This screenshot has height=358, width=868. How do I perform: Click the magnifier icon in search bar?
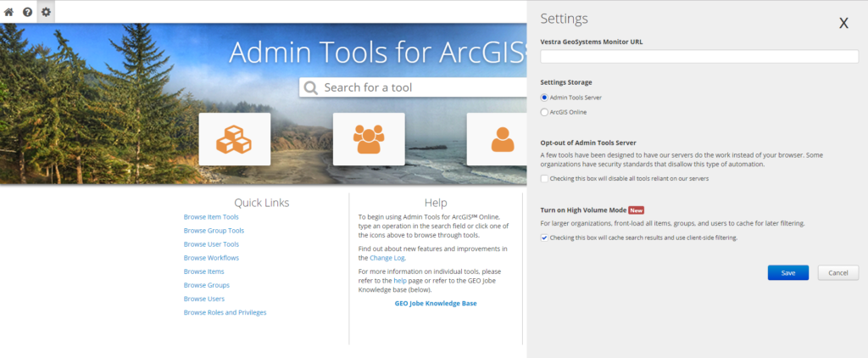[311, 87]
